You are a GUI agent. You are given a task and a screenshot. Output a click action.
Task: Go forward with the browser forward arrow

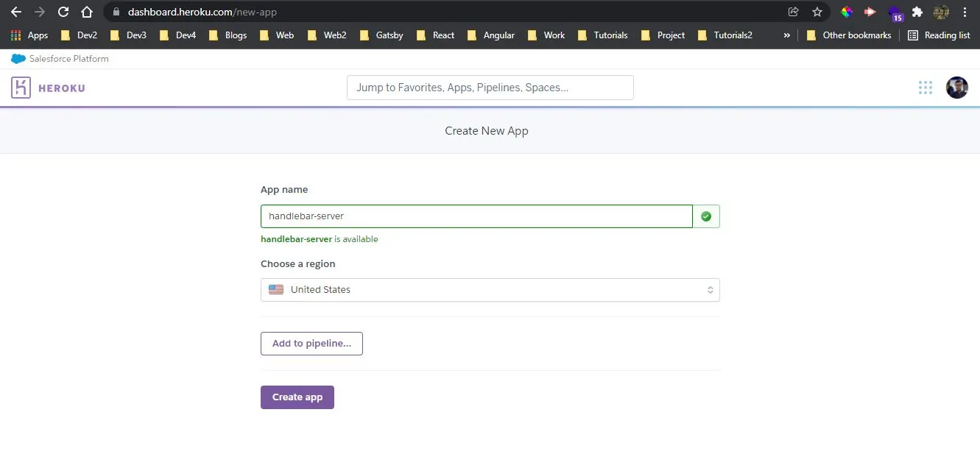click(x=40, y=12)
